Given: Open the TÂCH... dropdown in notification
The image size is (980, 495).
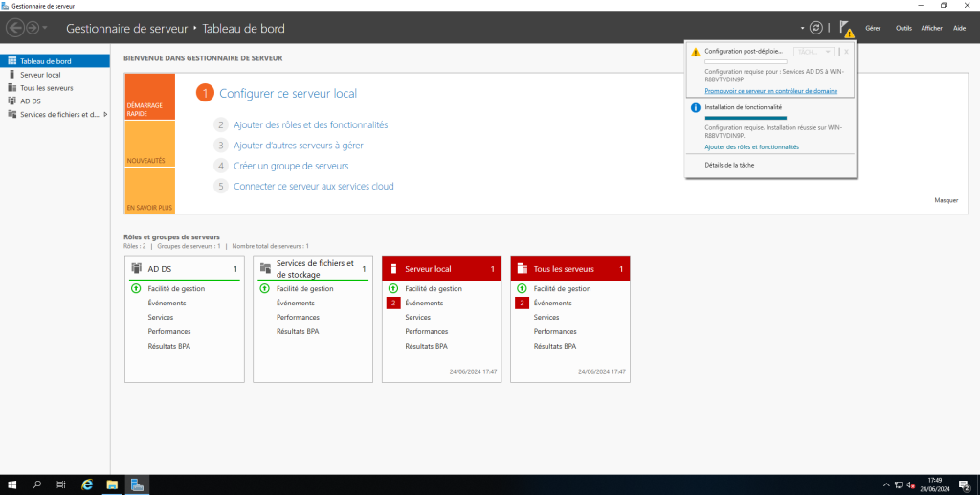Looking at the screenshot, I should [x=814, y=52].
